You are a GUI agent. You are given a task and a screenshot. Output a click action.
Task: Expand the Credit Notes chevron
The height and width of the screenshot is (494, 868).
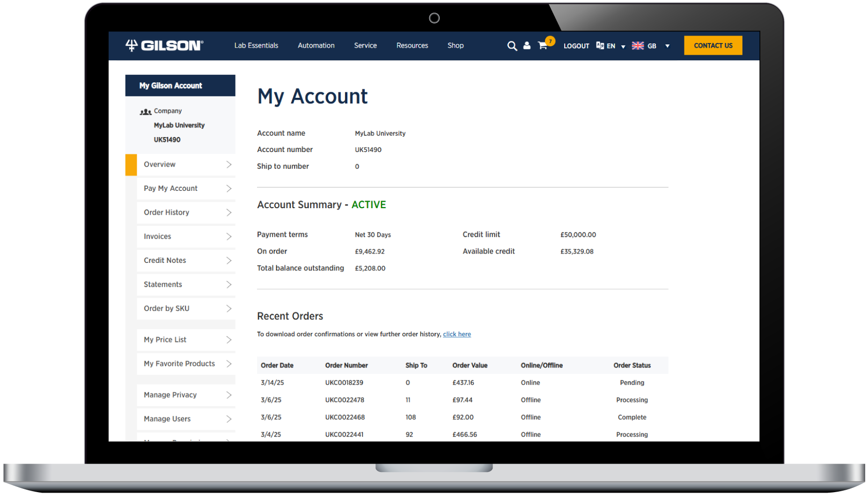[x=229, y=261]
